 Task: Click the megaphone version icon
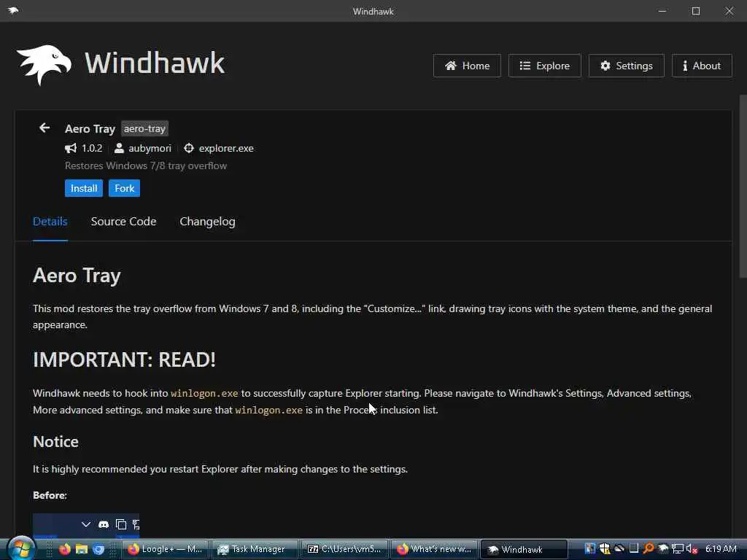(71, 148)
